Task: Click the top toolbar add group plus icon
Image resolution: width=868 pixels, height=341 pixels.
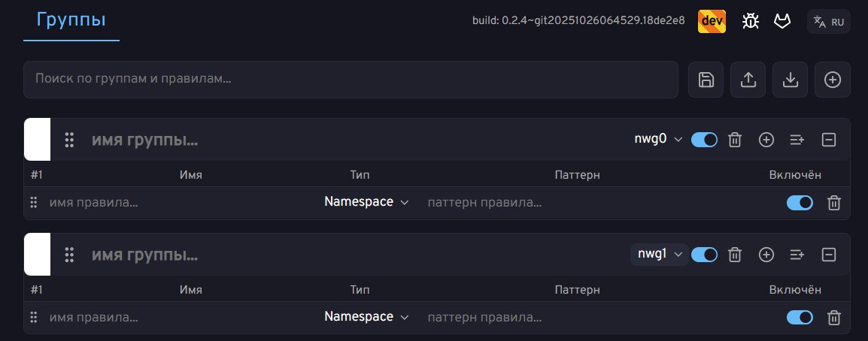Action: coord(833,80)
